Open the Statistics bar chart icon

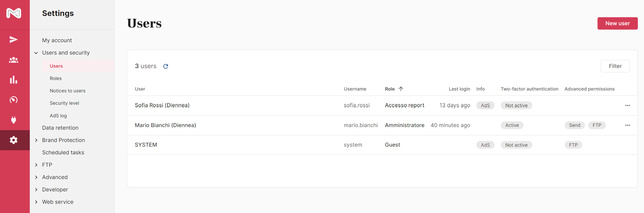click(14, 80)
